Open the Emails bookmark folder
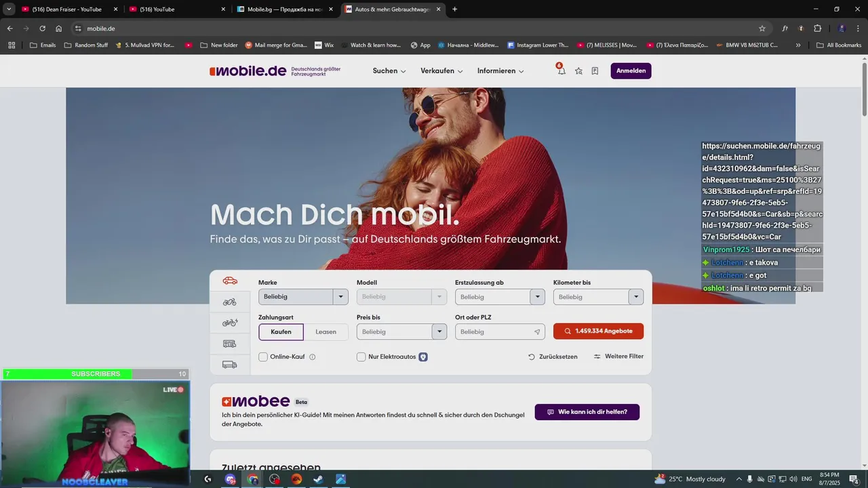Image resolution: width=868 pixels, height=488 pixels. tap(43, 45)
